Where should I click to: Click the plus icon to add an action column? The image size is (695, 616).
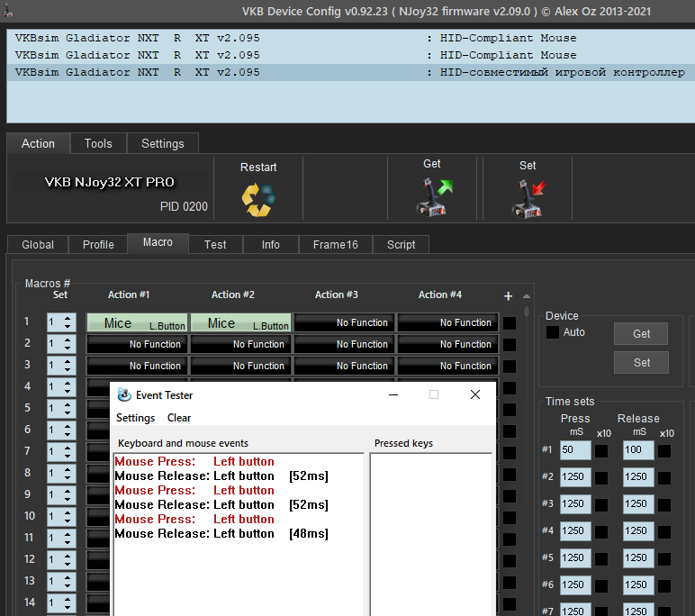coord(508,296)
